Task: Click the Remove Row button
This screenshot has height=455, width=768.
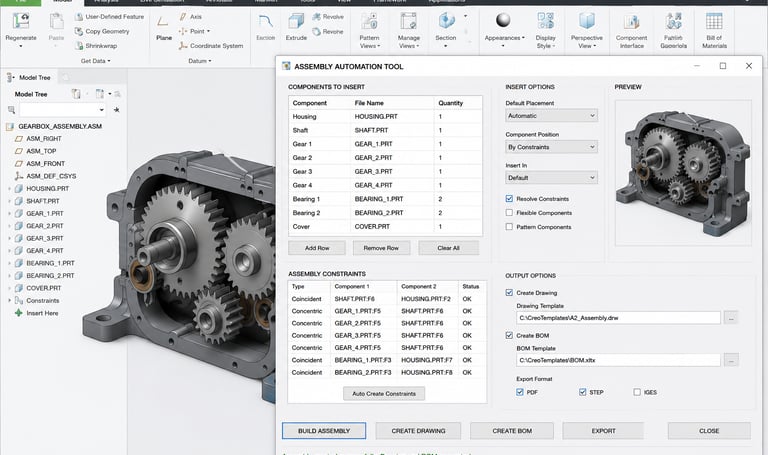Action: pos(381,248)
